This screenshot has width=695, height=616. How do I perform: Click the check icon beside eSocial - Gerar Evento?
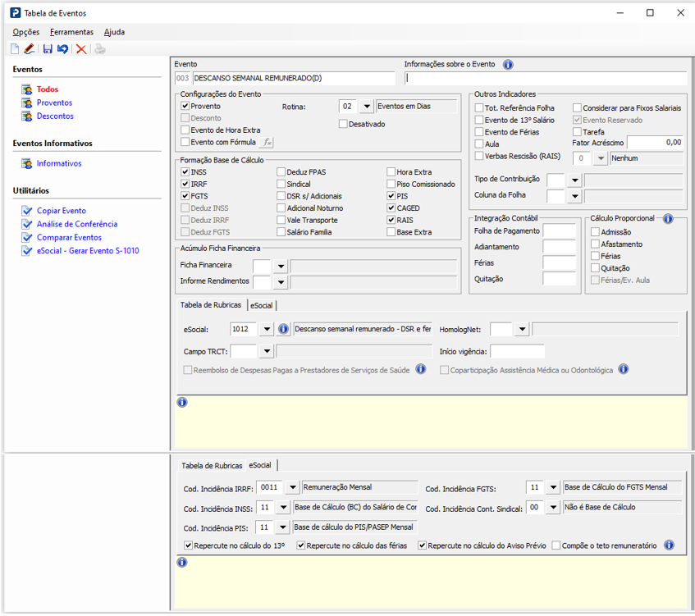click(27, 251)
